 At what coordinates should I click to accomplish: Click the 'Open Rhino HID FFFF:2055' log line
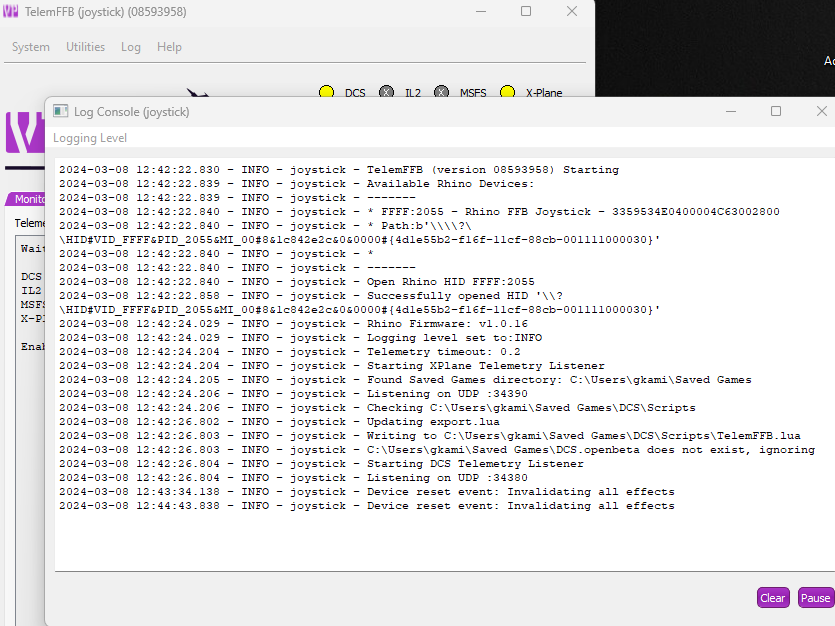pos(297,282)
